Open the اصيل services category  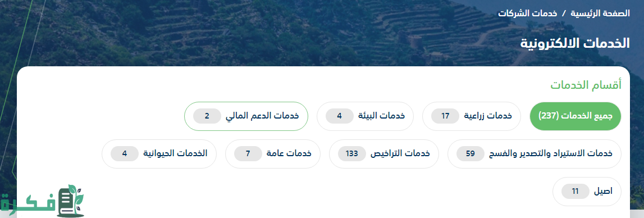pyautogui.click(x=587, y=191)
